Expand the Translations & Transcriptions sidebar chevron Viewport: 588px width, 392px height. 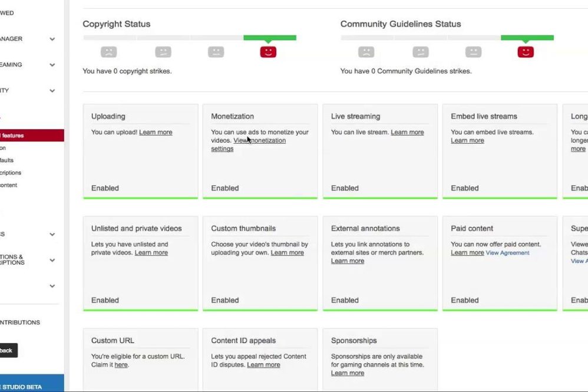52,260
